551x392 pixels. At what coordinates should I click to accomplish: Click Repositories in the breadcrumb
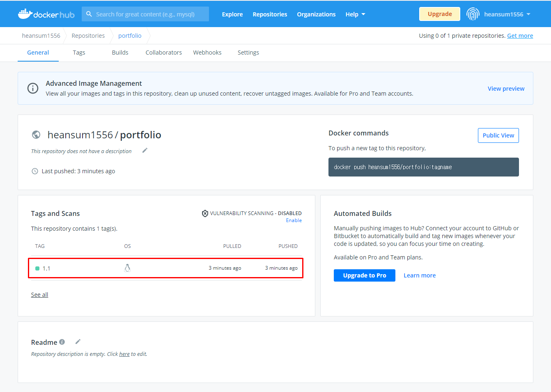click(88, 36)
